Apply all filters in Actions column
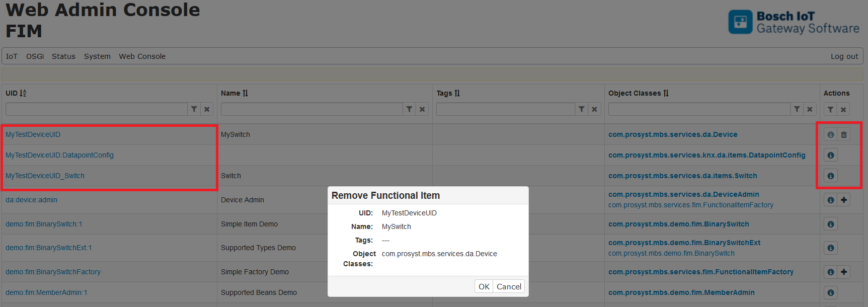 click(x=830, y=109)
